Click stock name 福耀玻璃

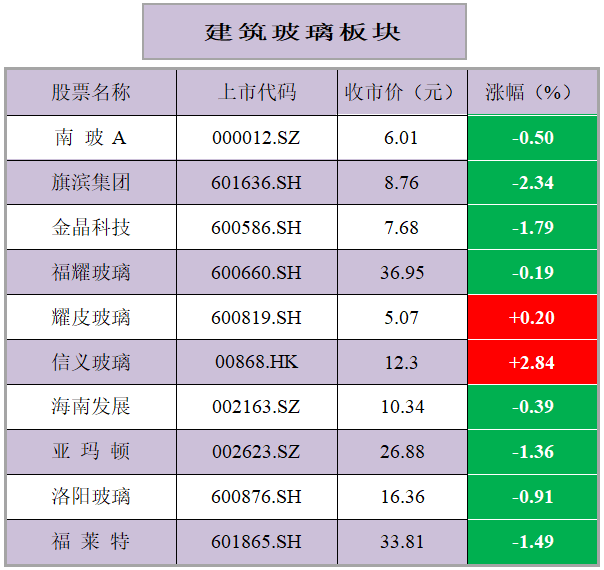pyautogui.click(x=91, y=272)
